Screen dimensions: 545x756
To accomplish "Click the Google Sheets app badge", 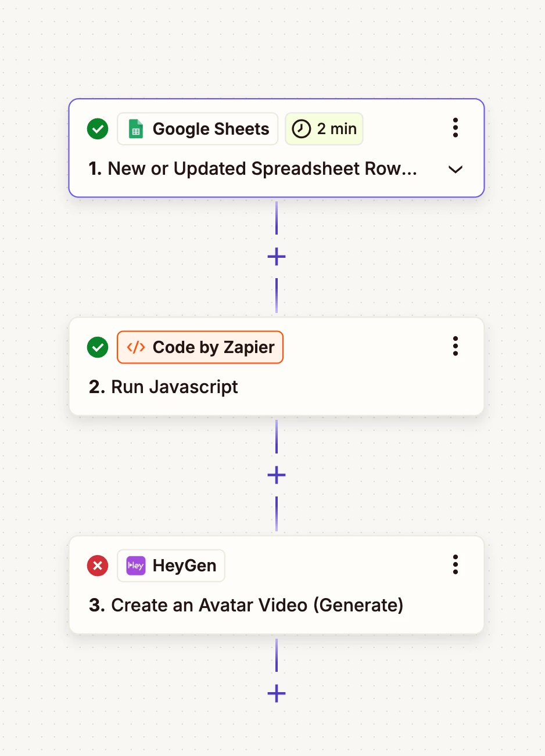I will pos(198,129).
